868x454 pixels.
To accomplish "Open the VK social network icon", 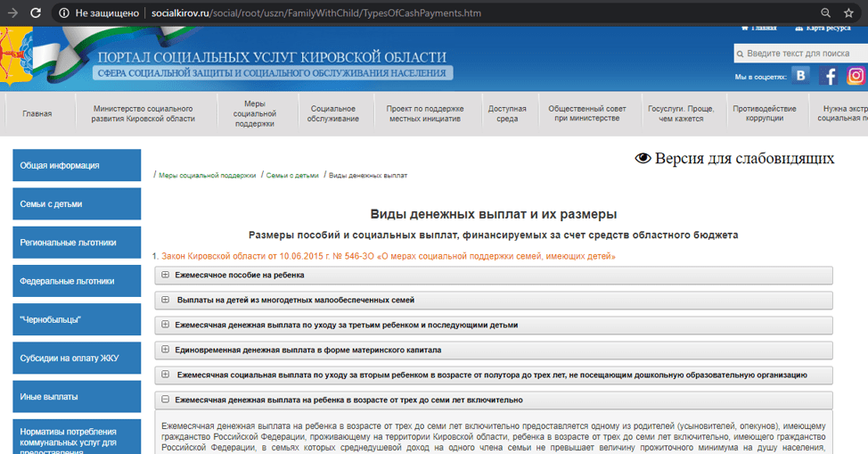I will (x=800, y=76).
